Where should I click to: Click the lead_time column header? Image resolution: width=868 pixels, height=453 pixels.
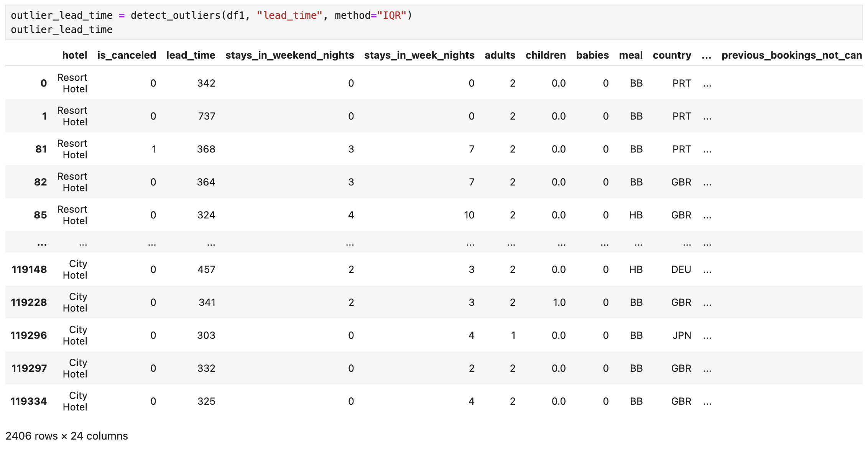click(191, 55)
